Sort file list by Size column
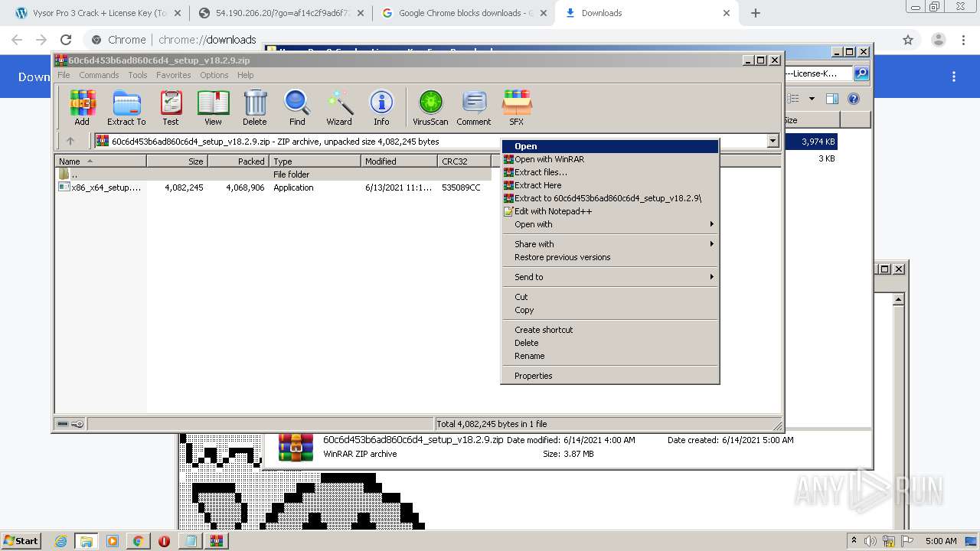 tap(177, 161)
